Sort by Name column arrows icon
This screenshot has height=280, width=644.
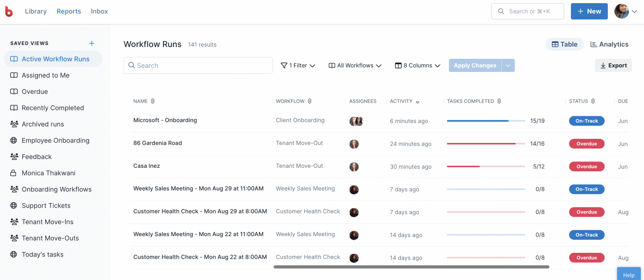point(153,101)
